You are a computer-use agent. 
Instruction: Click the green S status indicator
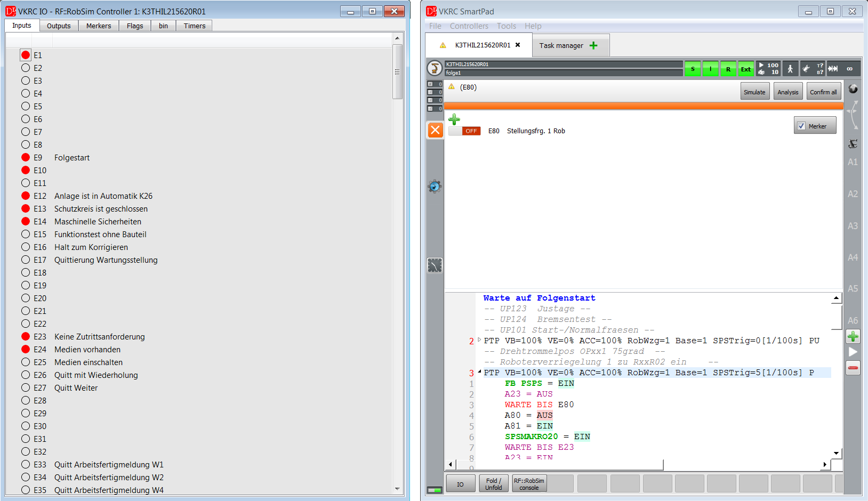click(693, 69)
